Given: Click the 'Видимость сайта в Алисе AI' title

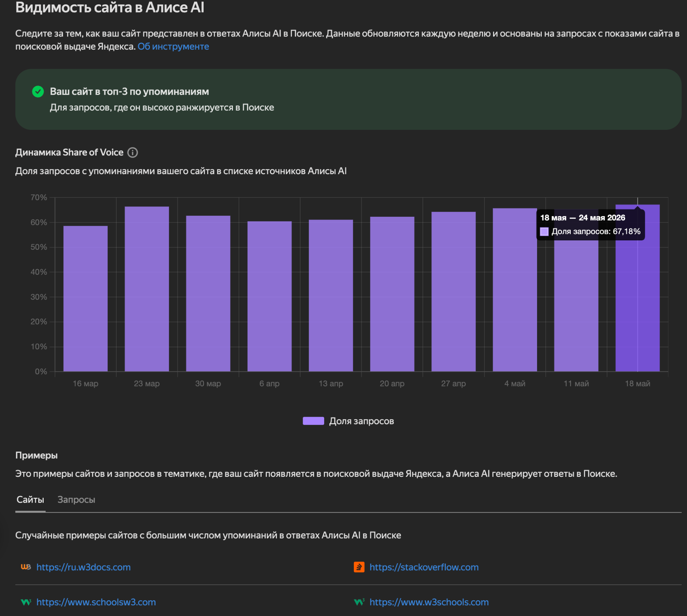Looking at the screenshot, I should pos(110,8).
